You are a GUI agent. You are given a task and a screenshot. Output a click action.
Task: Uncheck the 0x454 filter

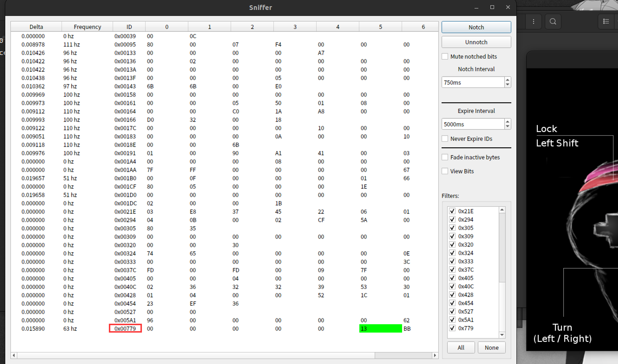coord(452,303)
